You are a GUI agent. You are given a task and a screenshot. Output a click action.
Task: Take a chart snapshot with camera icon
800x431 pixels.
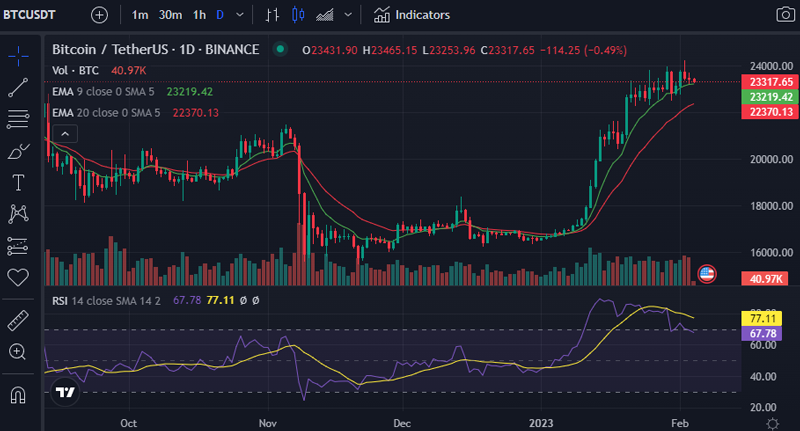tap(785, 14)
